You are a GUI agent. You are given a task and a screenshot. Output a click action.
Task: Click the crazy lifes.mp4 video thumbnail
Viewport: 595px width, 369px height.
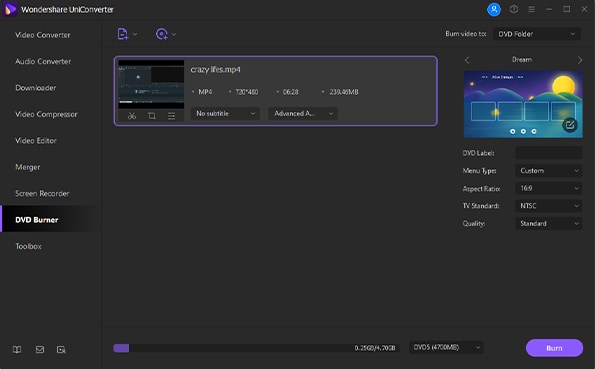[151, 84]
